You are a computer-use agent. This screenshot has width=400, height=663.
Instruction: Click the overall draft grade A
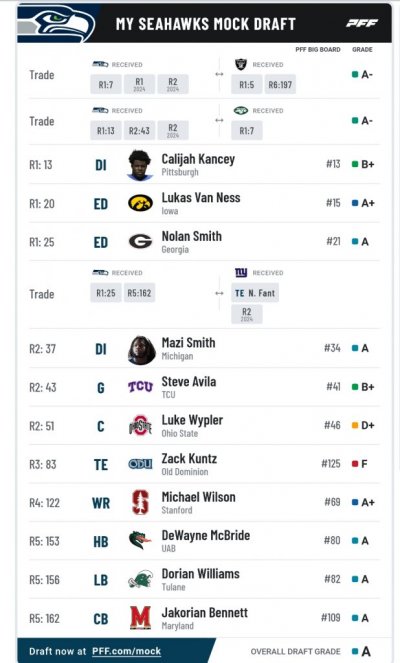click(366, 651)
